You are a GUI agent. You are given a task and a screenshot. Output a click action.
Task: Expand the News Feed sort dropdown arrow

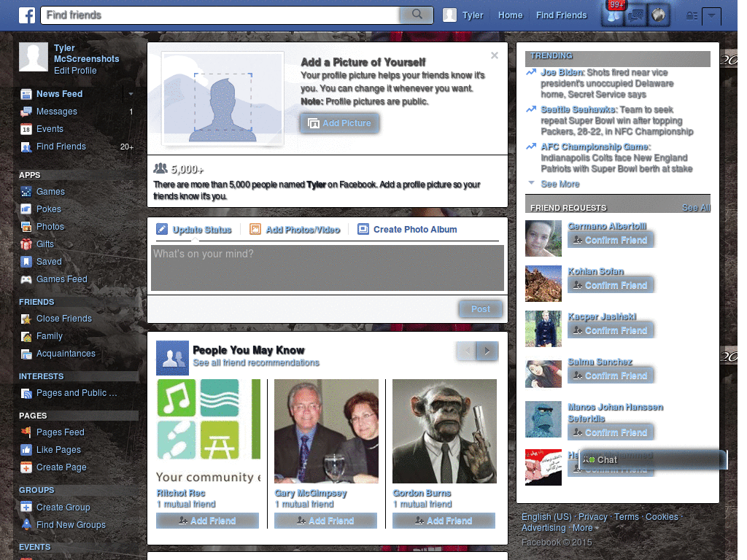pos(131,94)
